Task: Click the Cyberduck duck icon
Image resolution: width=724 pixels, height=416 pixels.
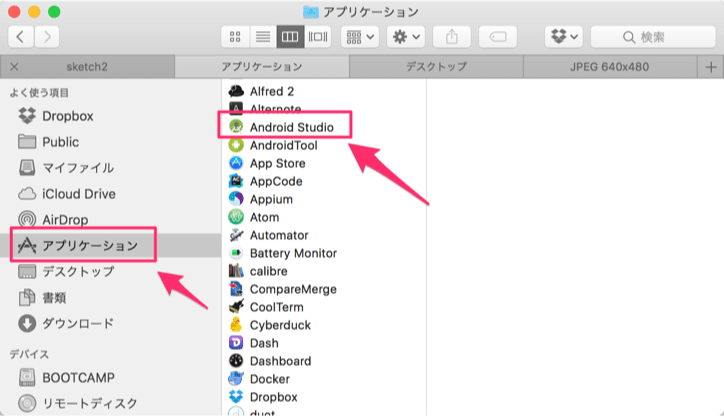Action: [236, 325]
